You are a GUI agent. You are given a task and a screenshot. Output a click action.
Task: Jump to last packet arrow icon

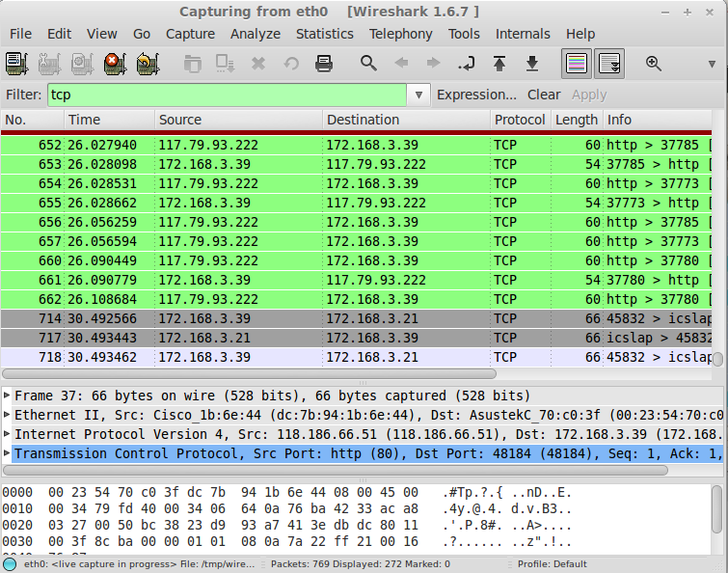coord(531,64)
